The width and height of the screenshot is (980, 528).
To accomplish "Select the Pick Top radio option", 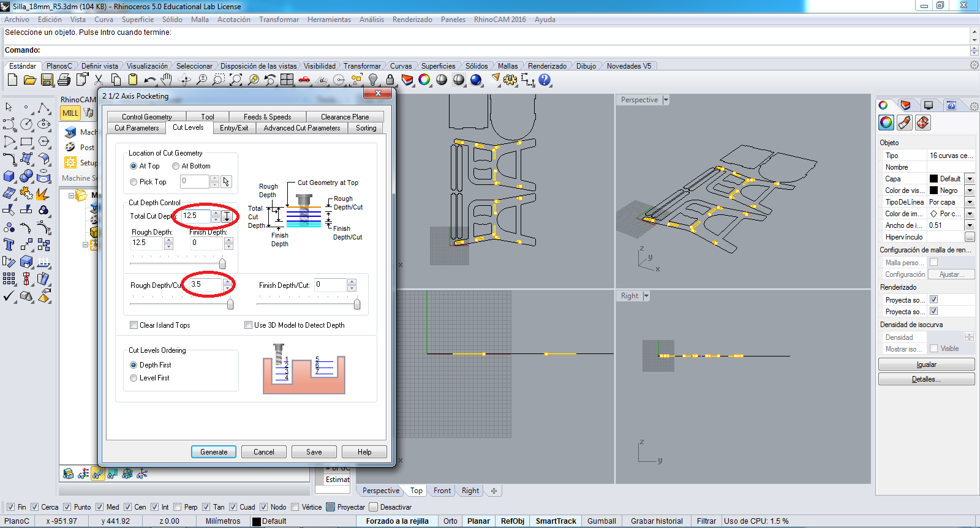I will (134, 182).
